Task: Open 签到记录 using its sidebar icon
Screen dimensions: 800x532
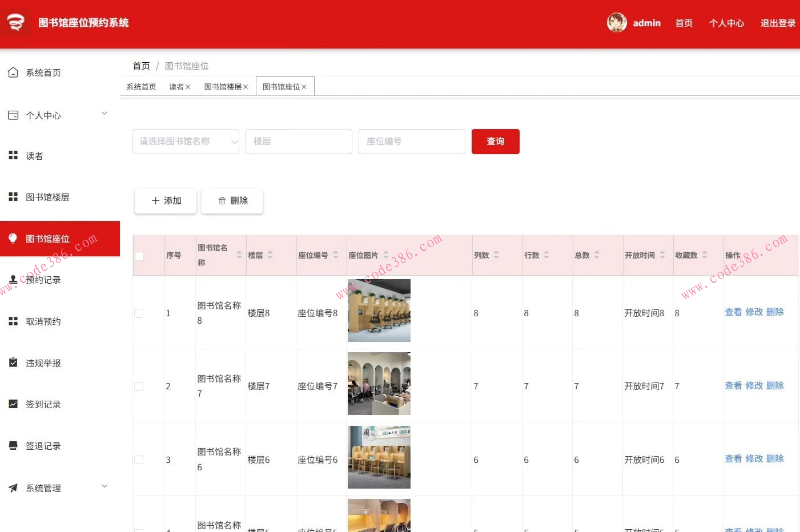Action: tap(13, 404)
